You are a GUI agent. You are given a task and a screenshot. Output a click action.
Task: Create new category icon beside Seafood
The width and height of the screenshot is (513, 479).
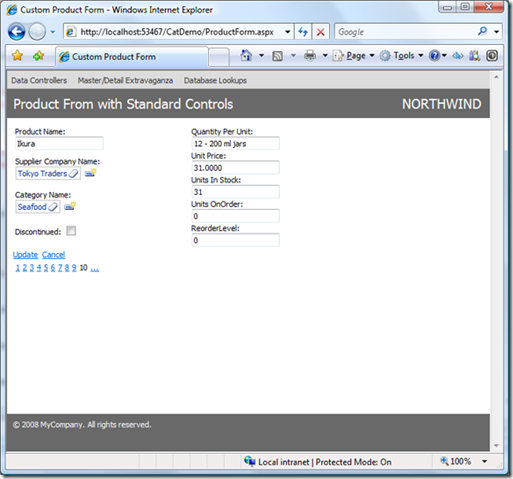(70, 206)
